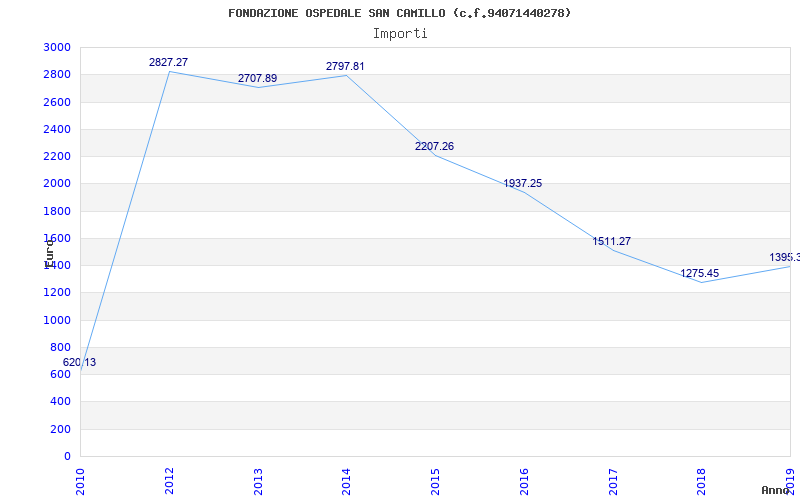The image size is (800, 500).
Task: Click the 1000 y-axis tick label
Action: tap(57, 320)
